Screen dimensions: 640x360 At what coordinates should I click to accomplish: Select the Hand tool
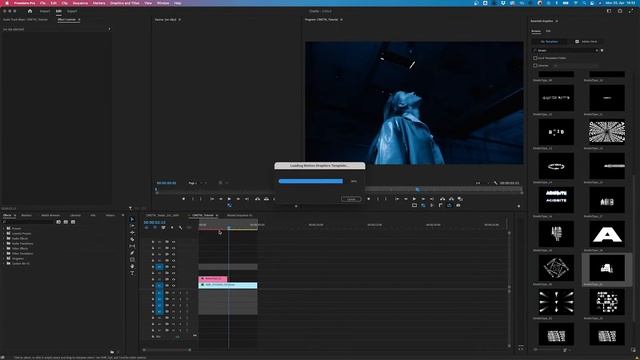pos(132,266)
